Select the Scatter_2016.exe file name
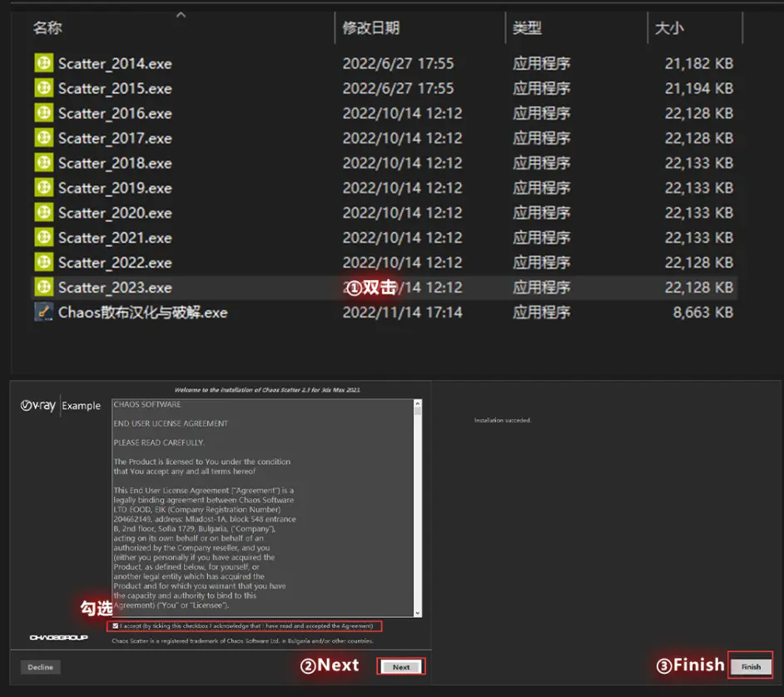Viewport: 784px width, 697px height. 115,113
